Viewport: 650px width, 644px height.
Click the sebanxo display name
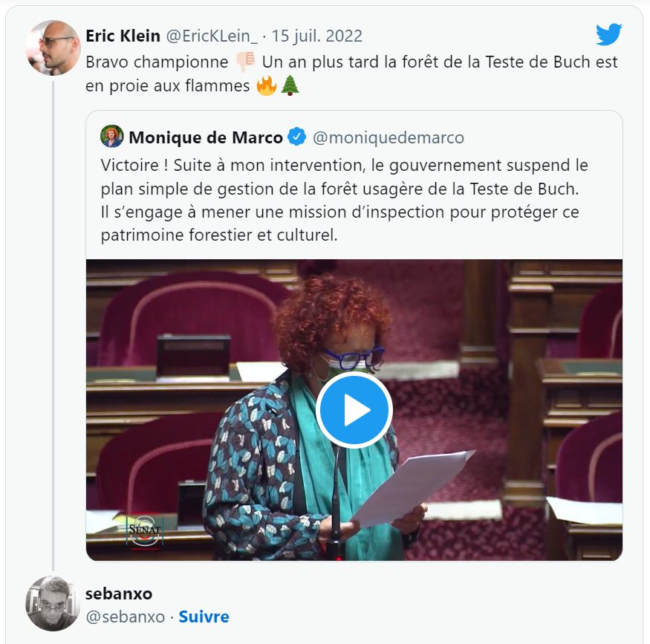119,593
